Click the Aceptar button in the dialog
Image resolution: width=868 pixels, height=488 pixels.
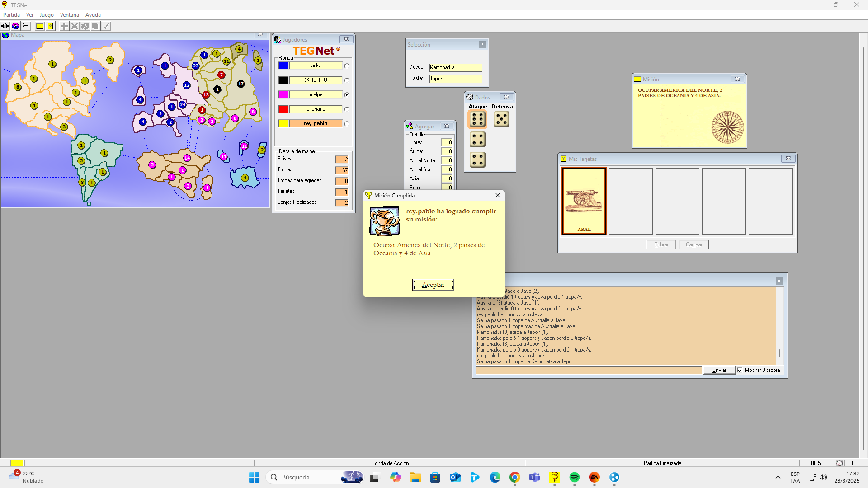coord(433,285)
